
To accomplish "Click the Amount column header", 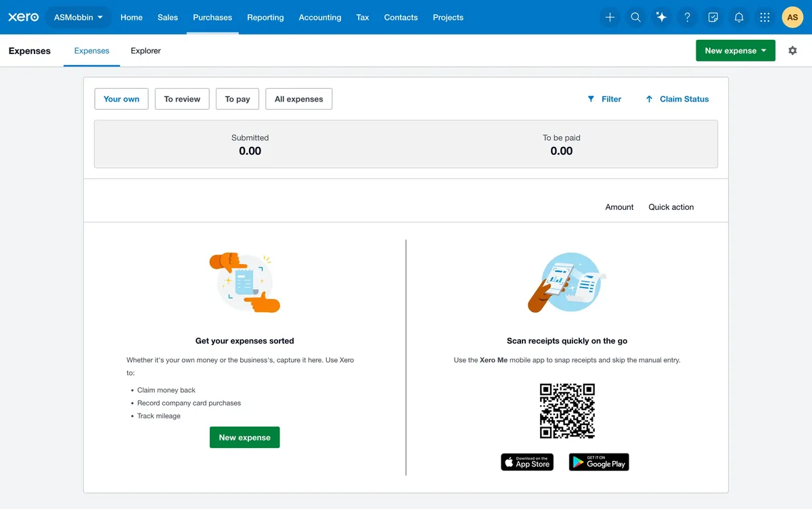I will 619,207.
